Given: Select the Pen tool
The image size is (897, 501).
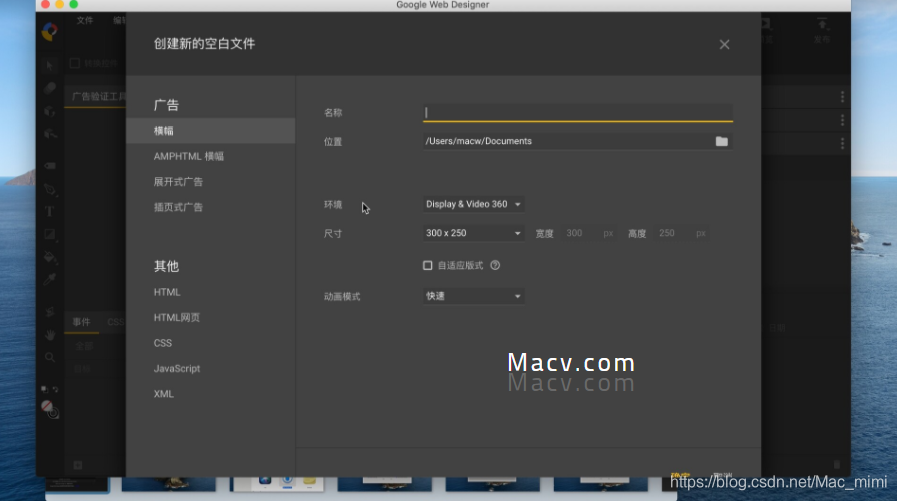Looking at the screenshot, I should (x=50, y=189).
